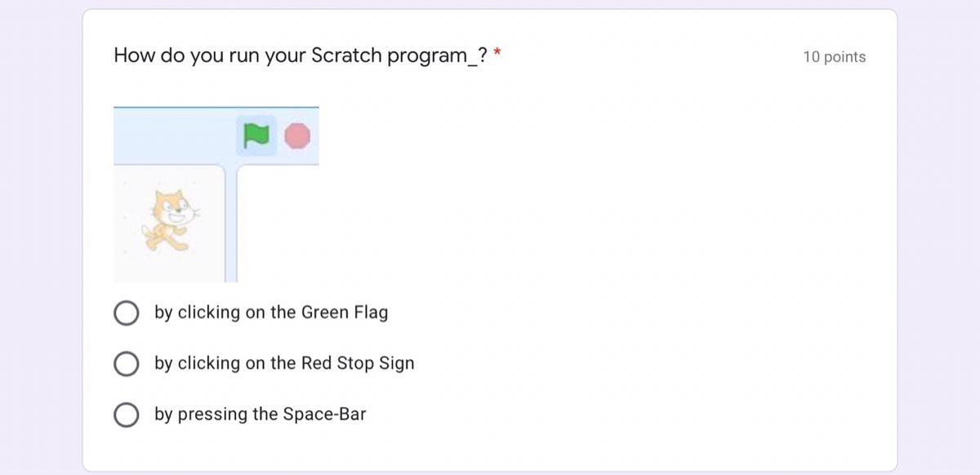This screenshot has width=980, height=475.
Task: Pick the Space-Bar radio button
Action: pos(126,415)
